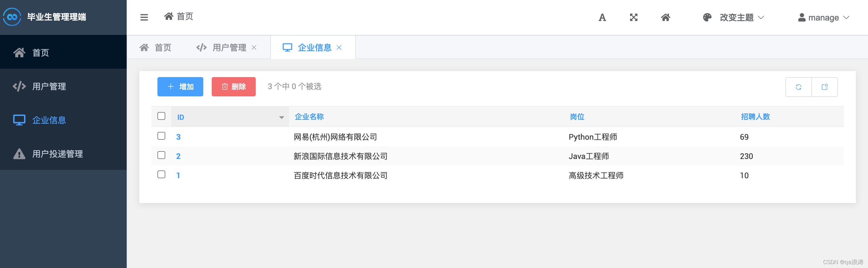Sort by the 企业名称 column header
Viewport: 868px width, 268px height.
tap(309, 117)
